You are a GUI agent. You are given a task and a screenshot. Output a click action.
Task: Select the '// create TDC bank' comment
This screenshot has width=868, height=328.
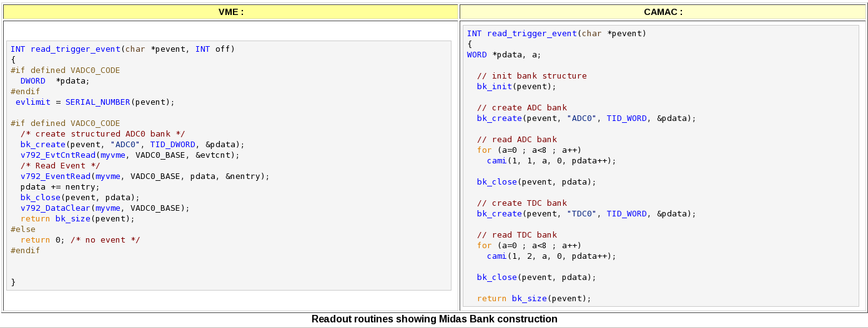[x=522, y=203]
